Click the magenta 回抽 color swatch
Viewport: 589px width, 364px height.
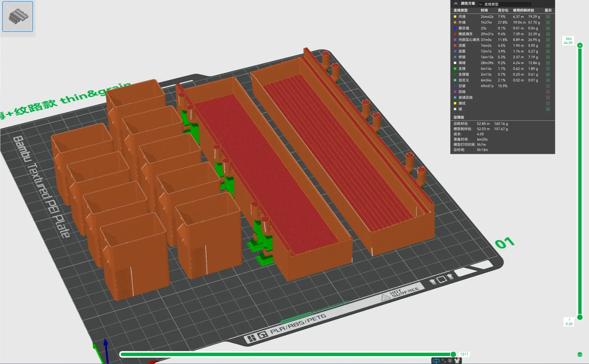(x=455, y=92)
